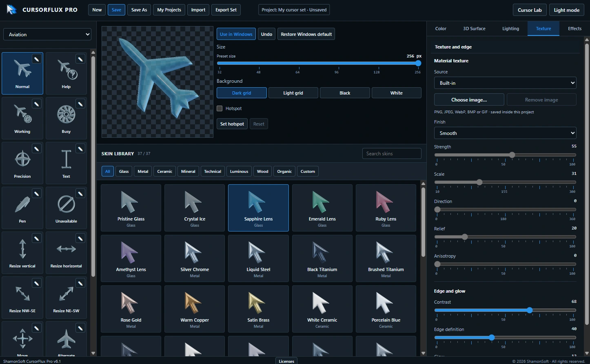Select the Resize horizontal cursor tile
This screenshot has width=590, height=364.
[x=66, y=253]
